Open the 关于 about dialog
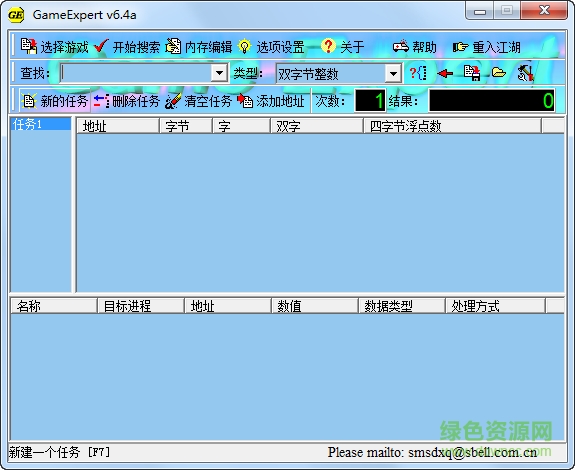The width and height of the screenshot is (575, 470). point(343,47)
